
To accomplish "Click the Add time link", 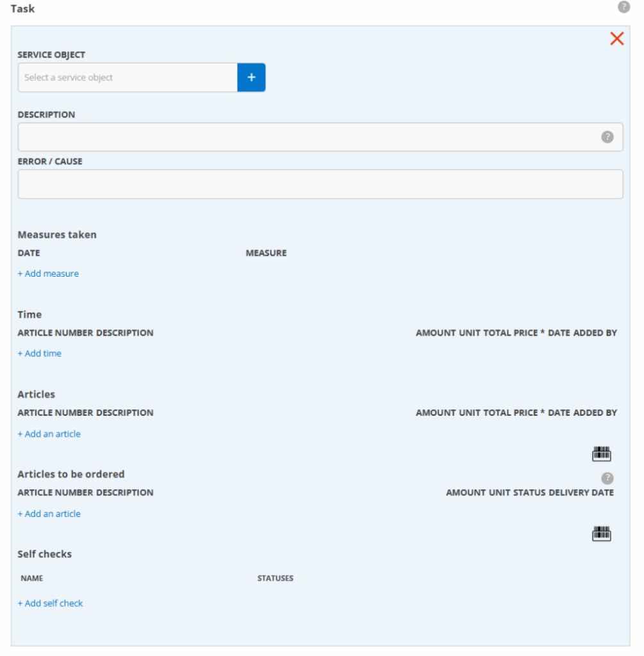I will (40, 354).
